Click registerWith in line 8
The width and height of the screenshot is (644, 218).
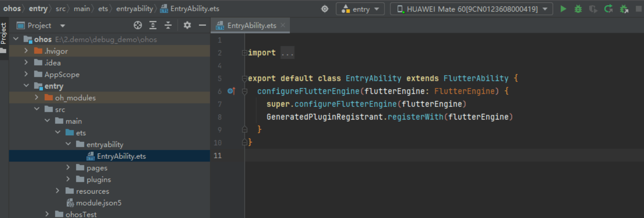415,117
